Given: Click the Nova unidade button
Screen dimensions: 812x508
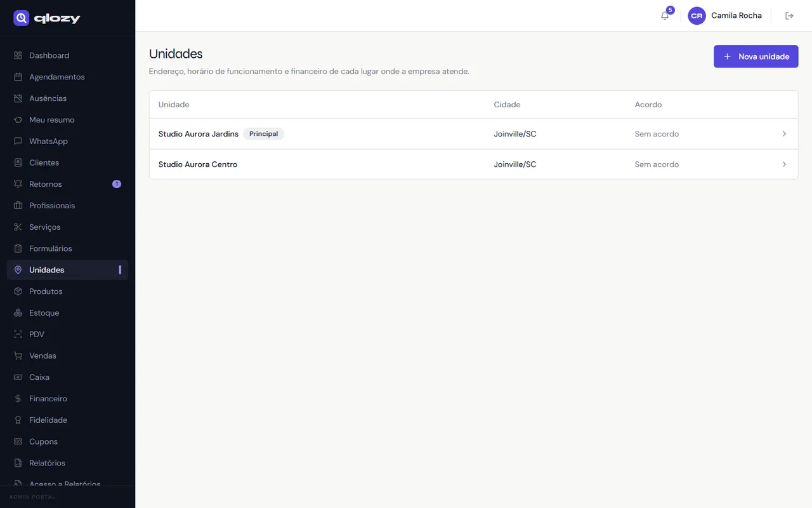Looking at the screenshot, I should pyautogui.click(x=756, y=57).
